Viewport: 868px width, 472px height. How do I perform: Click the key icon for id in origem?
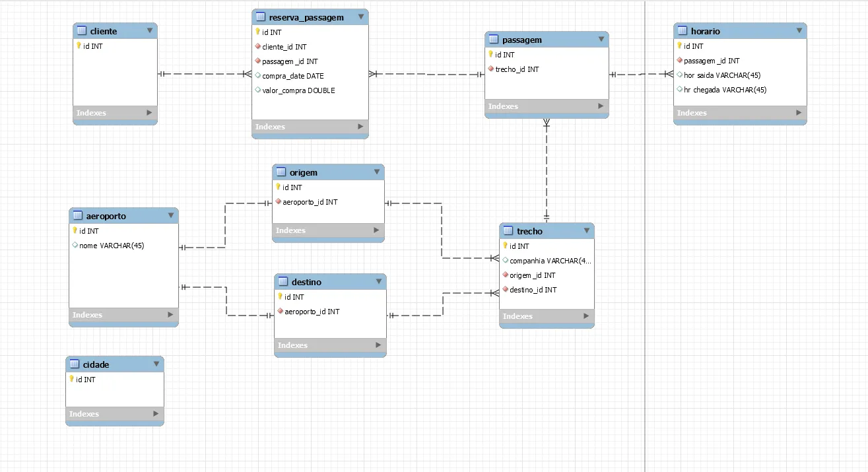[x=278, y=187]
